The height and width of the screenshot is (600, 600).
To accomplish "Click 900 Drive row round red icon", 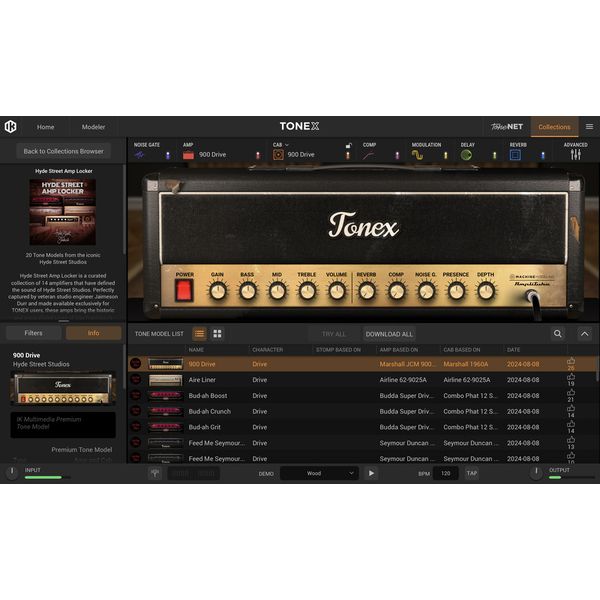I will click(x=135, y=364).
